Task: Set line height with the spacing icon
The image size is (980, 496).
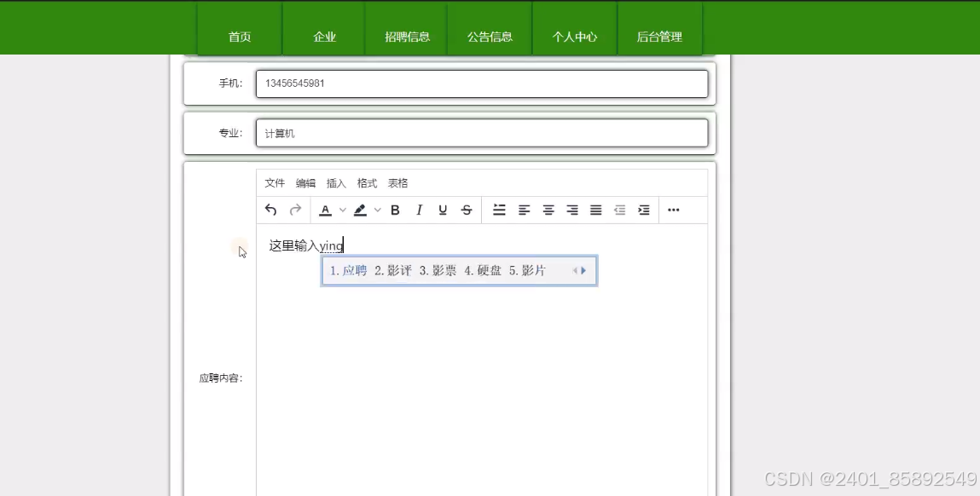Action: click(499, 210)
